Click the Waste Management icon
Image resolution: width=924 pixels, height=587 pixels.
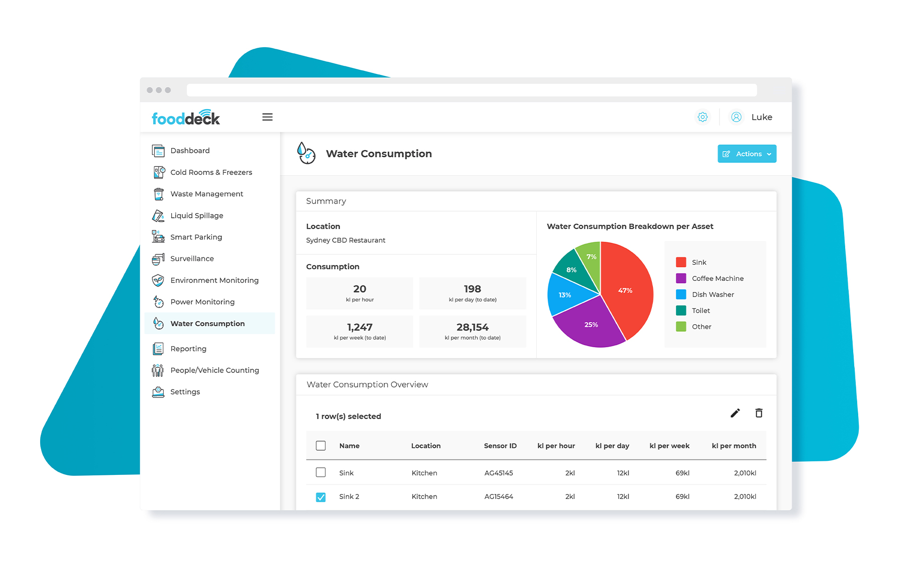click(x=158, y=193)
